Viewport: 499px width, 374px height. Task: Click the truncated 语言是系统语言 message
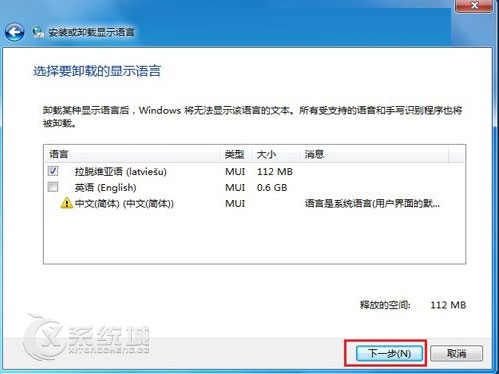[372, 203]
